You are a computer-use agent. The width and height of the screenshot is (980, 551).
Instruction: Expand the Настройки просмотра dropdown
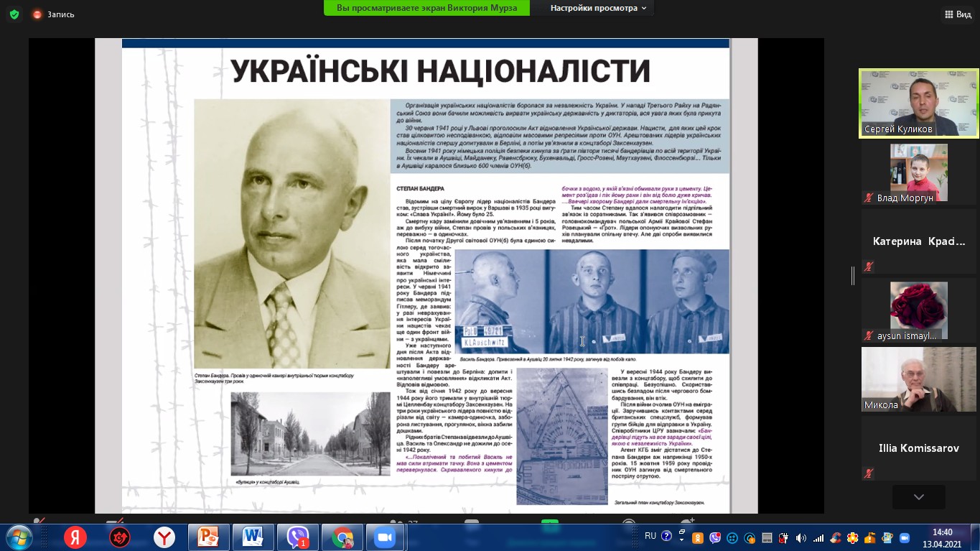(x=597, y=8)
